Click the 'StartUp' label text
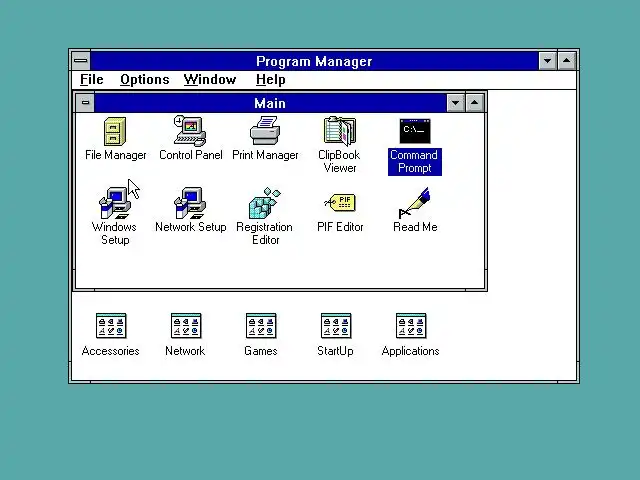The width and height of the screenshot is (640, 480). pyautogui.click(x=336, y=351)
